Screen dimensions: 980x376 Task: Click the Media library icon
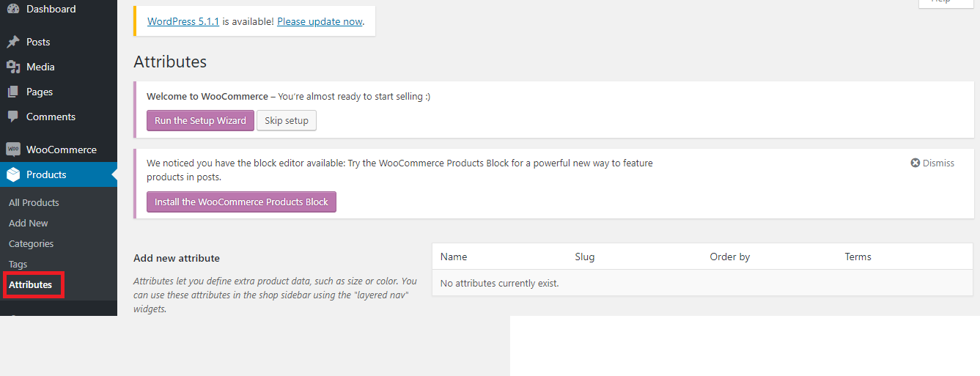point(13,67)
